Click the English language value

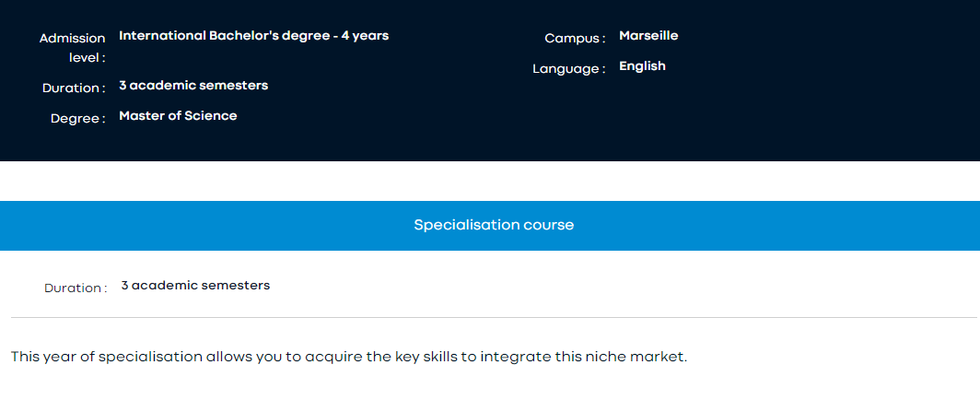[642, 66]
